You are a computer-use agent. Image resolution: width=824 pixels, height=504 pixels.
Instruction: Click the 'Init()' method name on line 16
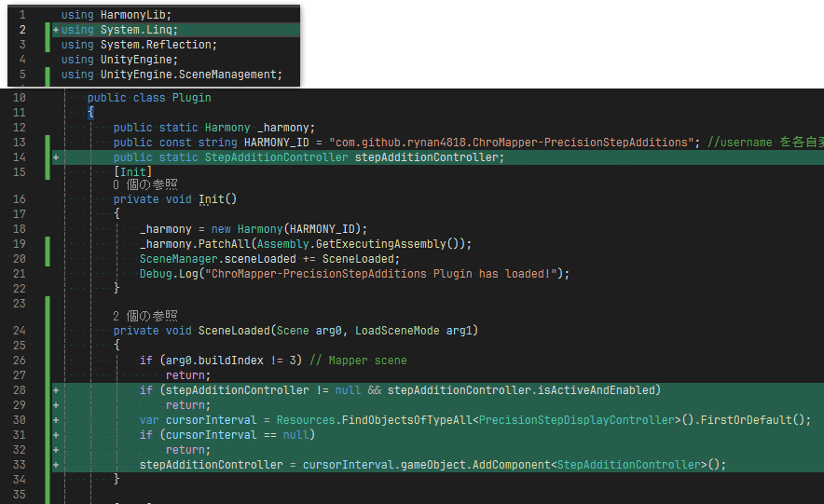click(217, 199)
